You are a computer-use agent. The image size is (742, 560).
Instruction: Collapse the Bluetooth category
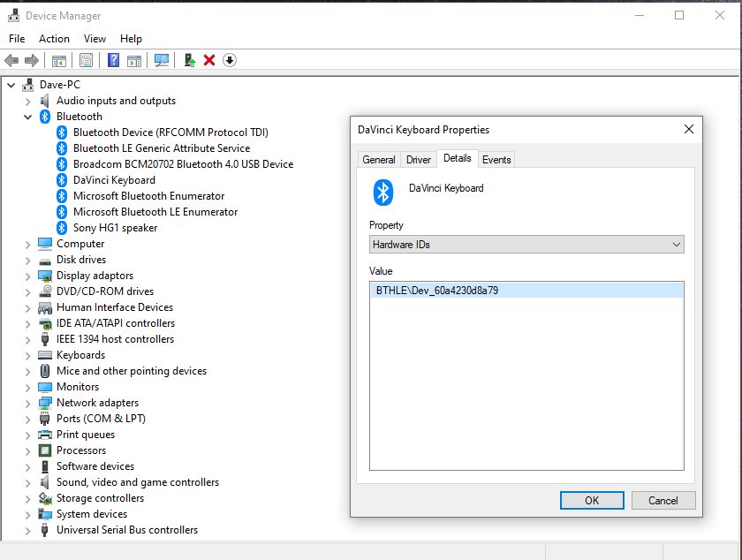pyautogui.click(x=27, y=117)
